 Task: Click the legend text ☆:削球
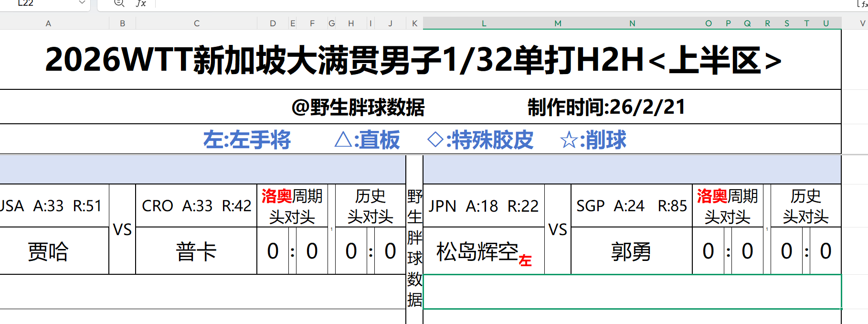pos(593,140)
